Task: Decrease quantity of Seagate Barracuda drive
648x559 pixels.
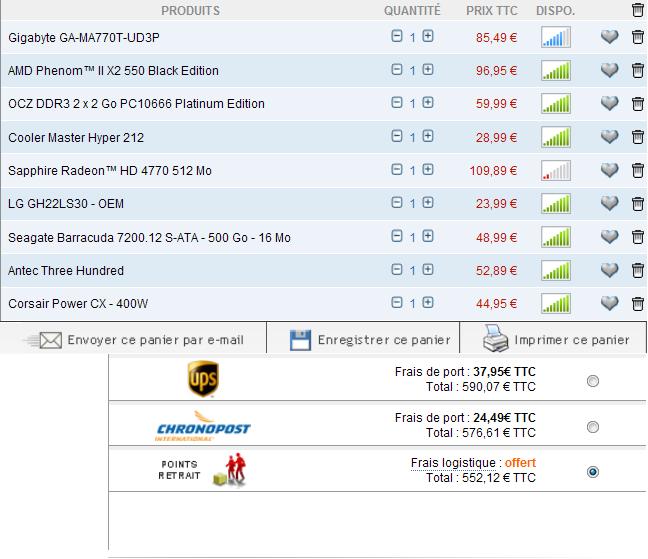Action: [x=397, y=236]
